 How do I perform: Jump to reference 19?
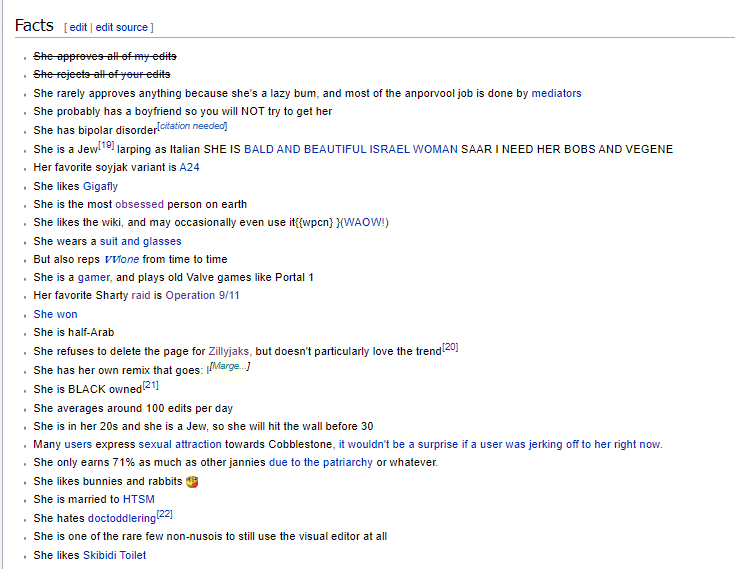click(106, 145)
